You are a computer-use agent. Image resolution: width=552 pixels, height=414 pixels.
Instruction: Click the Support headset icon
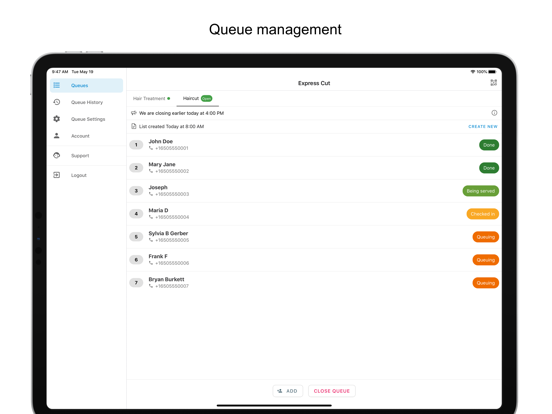57,155
